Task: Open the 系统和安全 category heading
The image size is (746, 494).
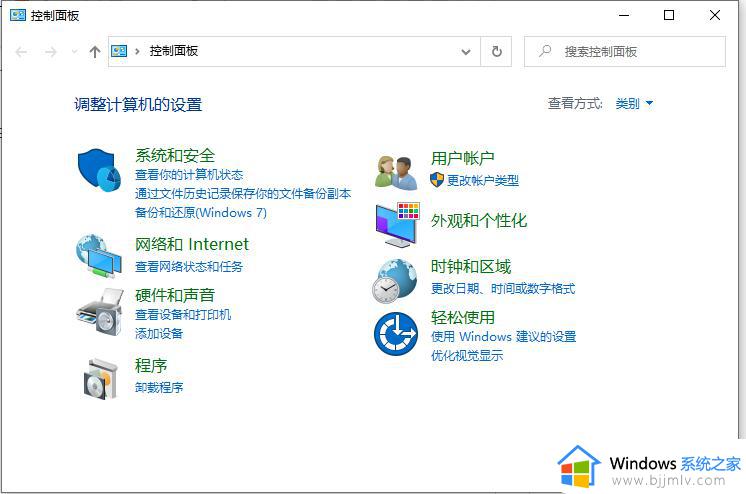Action: tap(175, 156)
